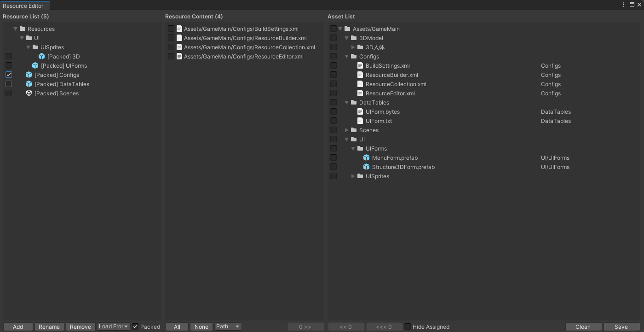The width and height of the screenshot is (644, 332).
Task: Open the Load From dropdown
Action: [113, 326]
